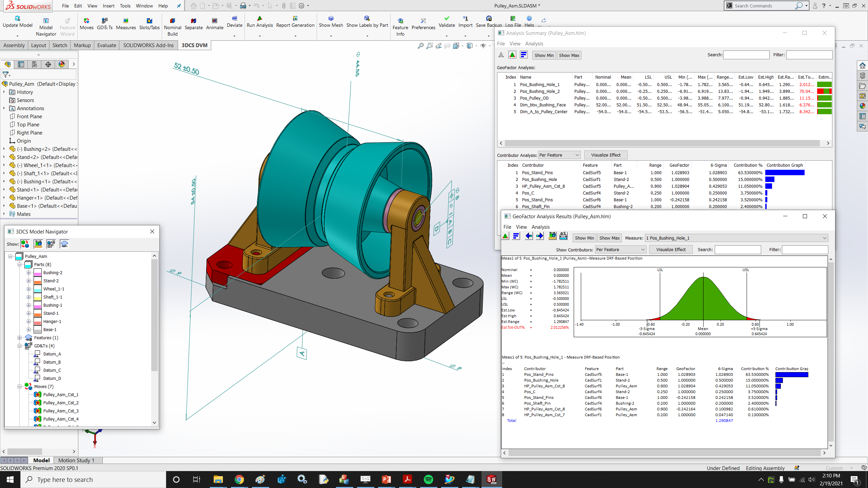Screen dimensions: 868x488
Task: Click the Search field in Analysis Summary
Action: tap(746, 55)
